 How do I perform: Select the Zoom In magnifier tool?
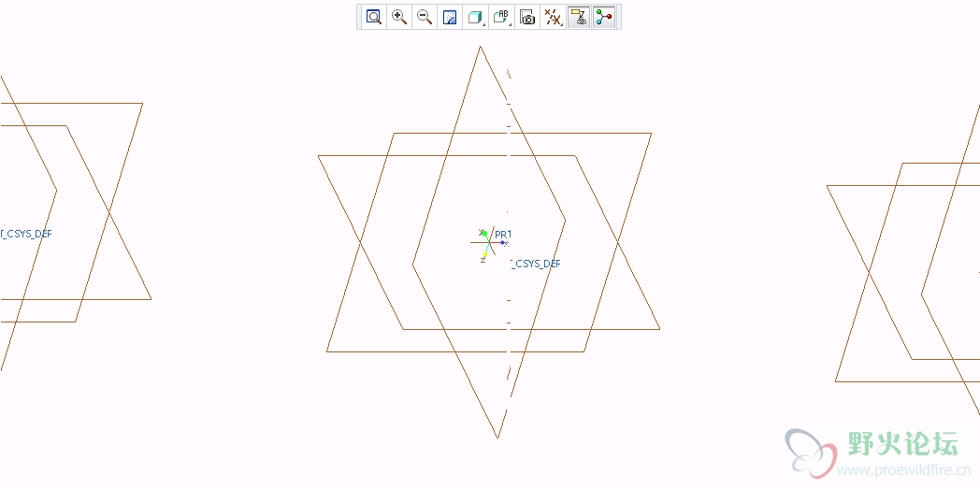pos(399,17)
